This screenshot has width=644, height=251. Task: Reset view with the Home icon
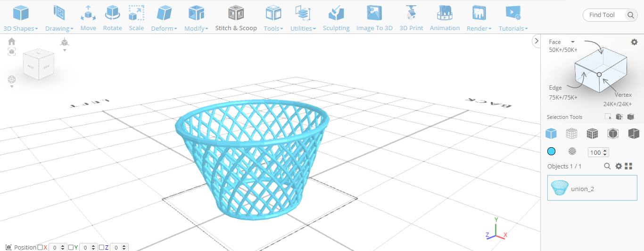pos(12,42)
